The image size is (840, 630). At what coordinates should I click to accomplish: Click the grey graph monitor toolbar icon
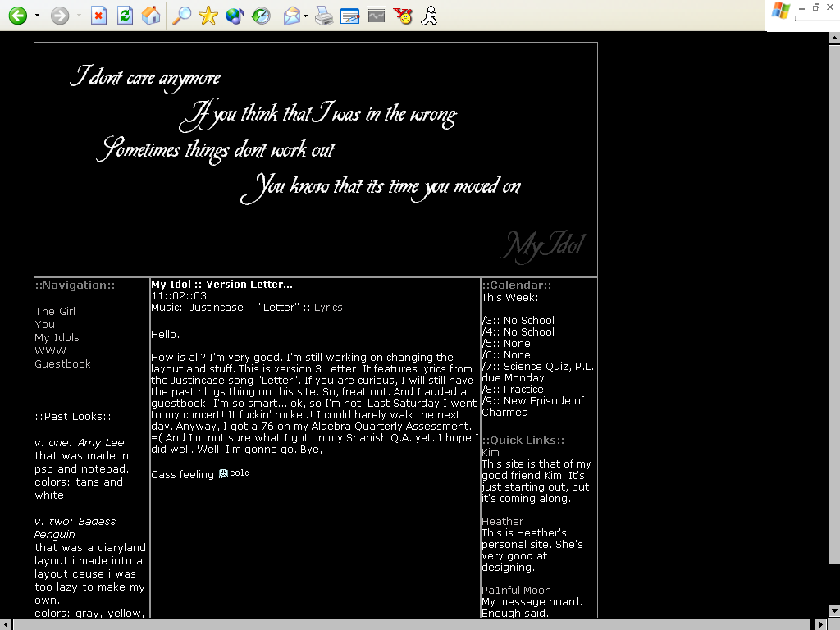click(377, 16)
